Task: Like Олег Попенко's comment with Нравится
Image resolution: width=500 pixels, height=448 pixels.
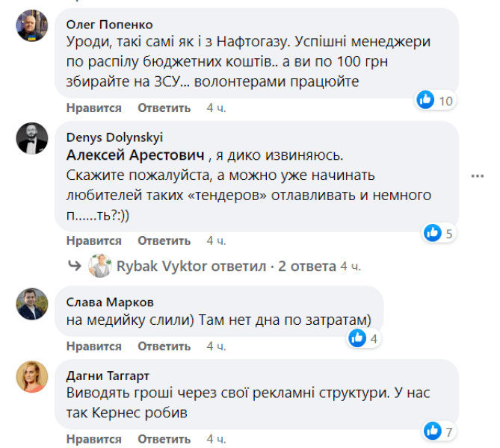Action: tap(93, 108)
